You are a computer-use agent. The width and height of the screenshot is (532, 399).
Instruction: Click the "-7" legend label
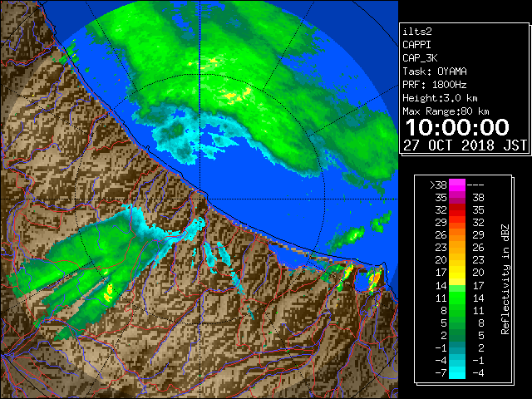pos(441,373)
